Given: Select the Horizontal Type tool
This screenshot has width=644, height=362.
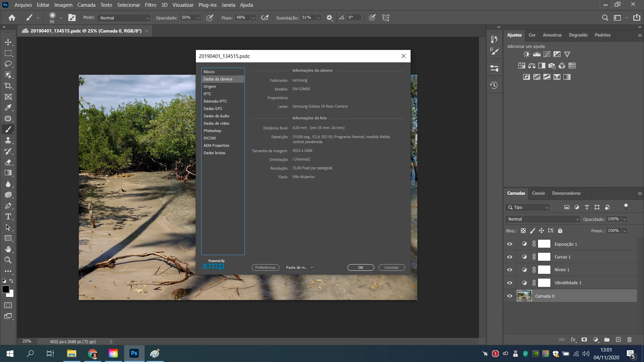Looking at the screenshot, I should coord(8,217).
